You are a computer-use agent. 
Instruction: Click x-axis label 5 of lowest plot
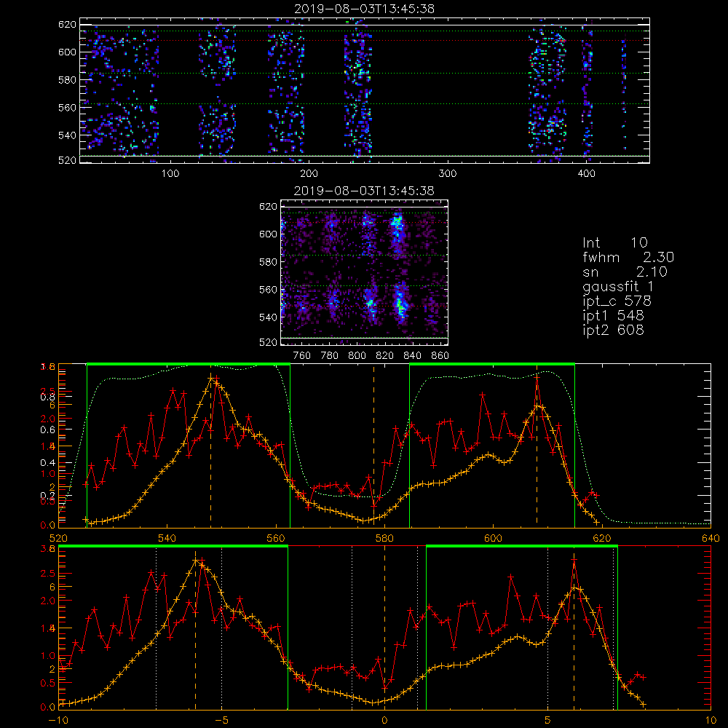point(548,721)
